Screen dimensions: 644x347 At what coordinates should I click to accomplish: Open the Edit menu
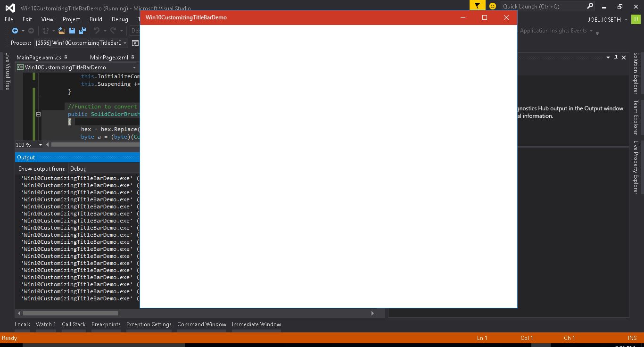27,19
